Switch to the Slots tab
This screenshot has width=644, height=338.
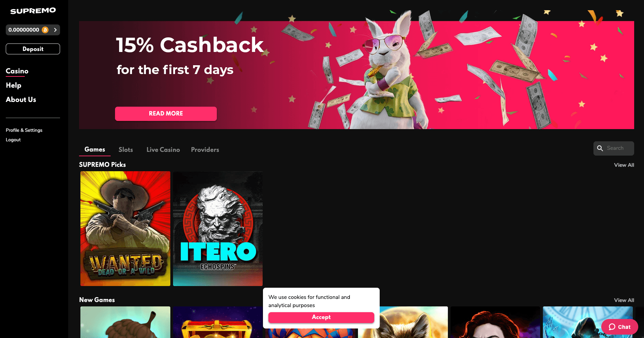[126, 149]
